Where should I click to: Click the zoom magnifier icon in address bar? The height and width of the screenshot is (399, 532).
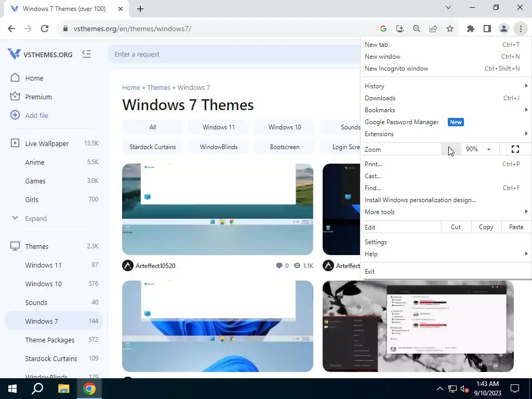pyautogui.click(x=417, y=29)
